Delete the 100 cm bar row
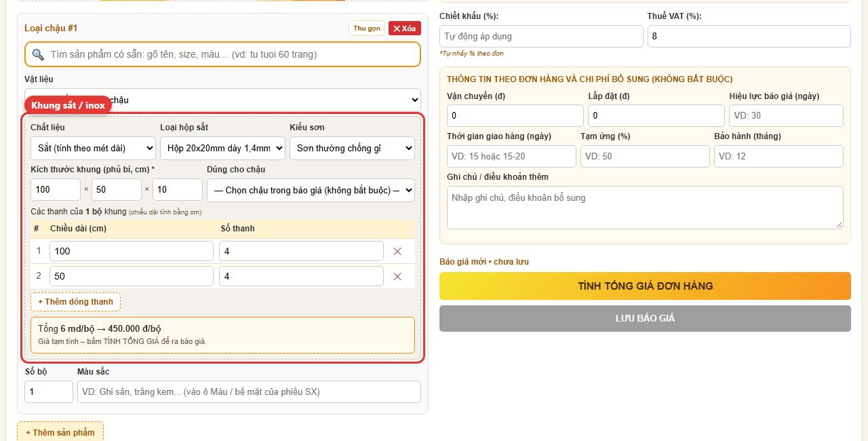The width and height of the screenshot is (868, 441). [x=397, y=251]
